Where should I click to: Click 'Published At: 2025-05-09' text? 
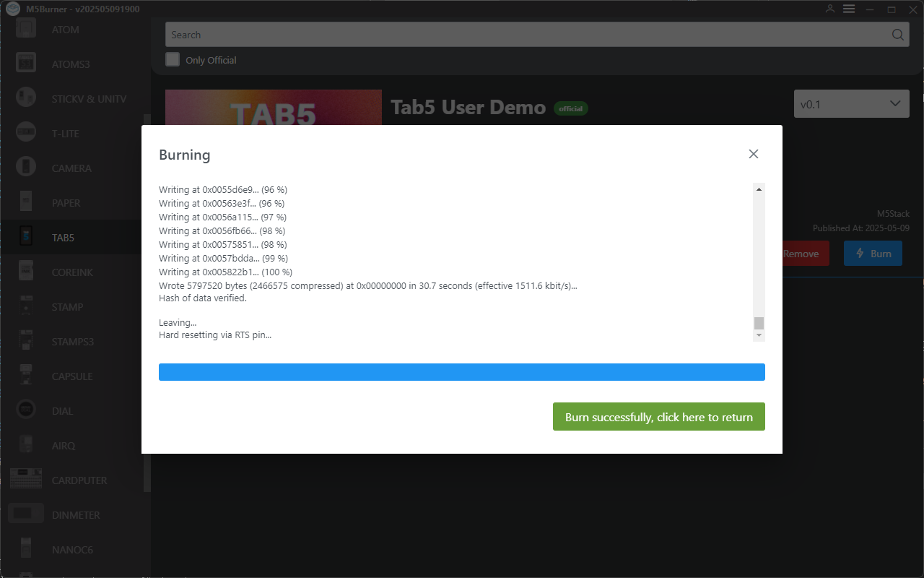click(x=861, y=228)
